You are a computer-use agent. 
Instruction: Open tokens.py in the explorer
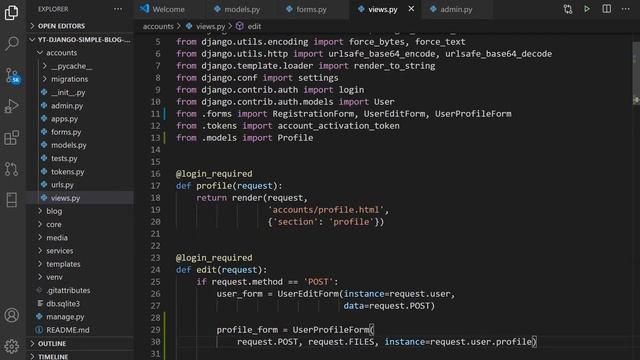(80, 171)
